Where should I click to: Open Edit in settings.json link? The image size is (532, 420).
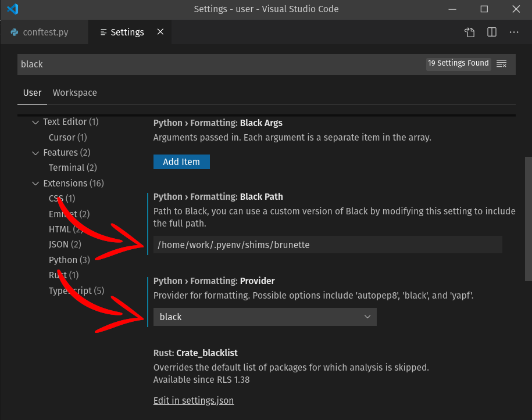click(194, 401)
